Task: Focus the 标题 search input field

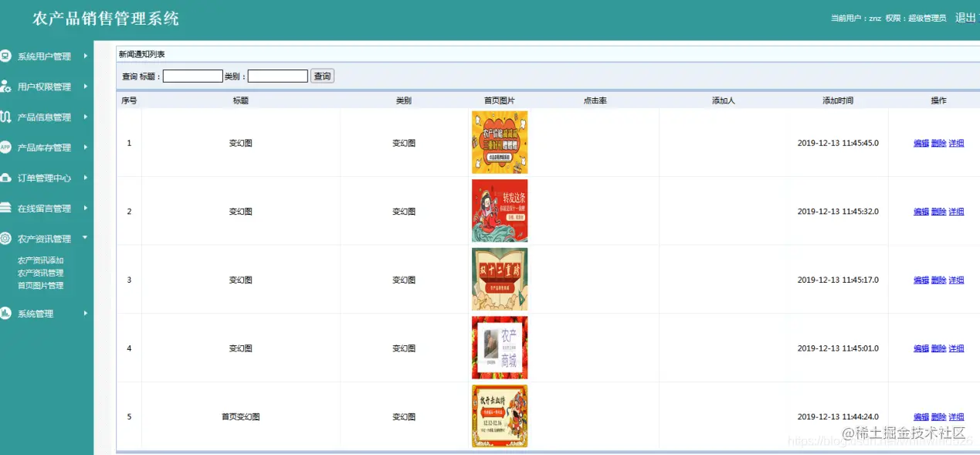Action: click(193, 76)
